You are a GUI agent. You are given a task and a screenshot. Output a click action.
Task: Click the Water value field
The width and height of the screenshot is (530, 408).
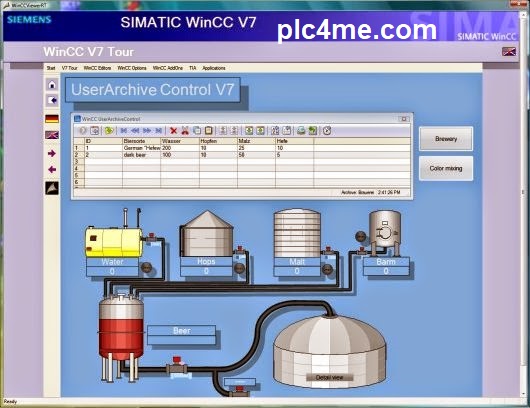pos(112,271)
